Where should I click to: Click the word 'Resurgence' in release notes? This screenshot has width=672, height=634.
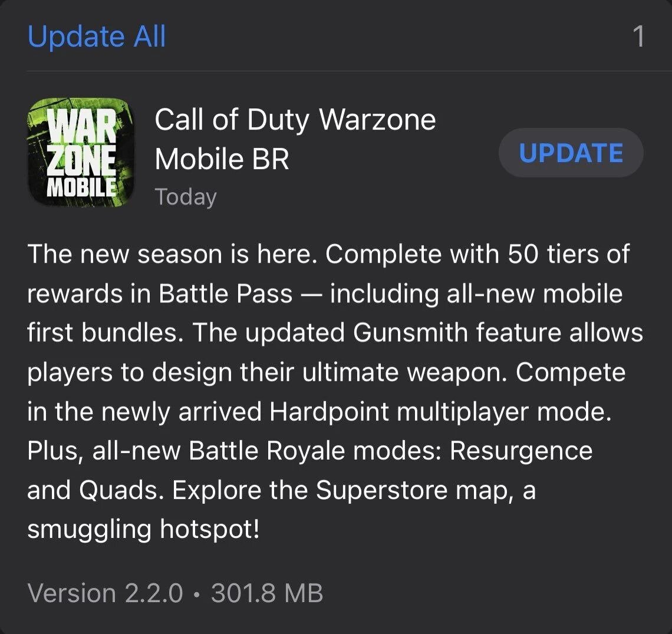[521, 451]
